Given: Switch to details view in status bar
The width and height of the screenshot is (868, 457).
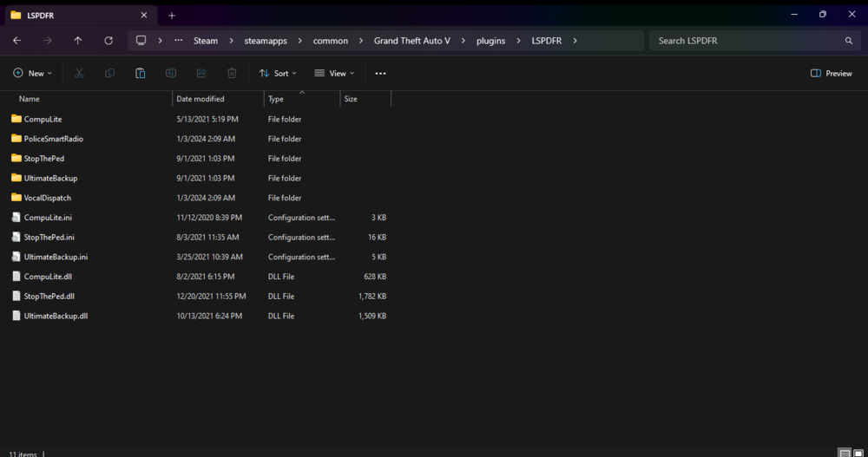Looking at the screenshot, I should [844, 453].
